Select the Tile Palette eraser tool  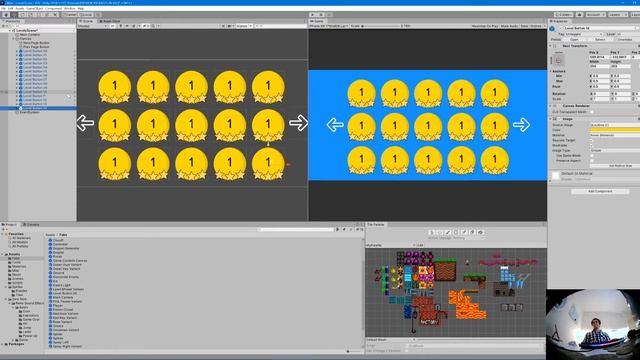(x=472, y=232)
